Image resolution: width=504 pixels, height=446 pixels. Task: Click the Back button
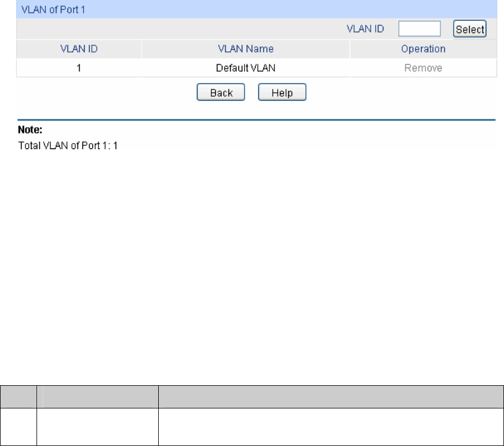(x=221, y=92)
